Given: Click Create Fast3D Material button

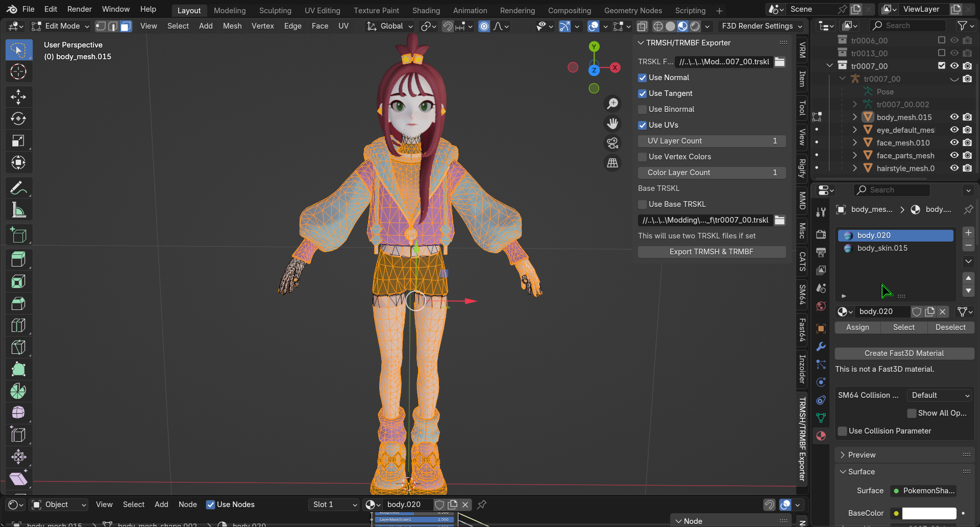Looking at the screenshot, I should (904, 353).
